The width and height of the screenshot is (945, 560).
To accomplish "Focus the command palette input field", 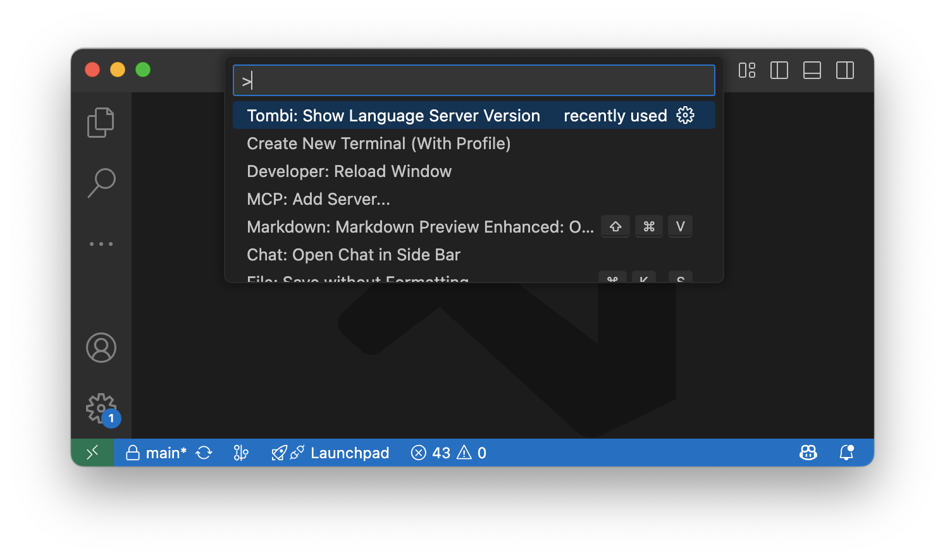I will click(474, 80).
